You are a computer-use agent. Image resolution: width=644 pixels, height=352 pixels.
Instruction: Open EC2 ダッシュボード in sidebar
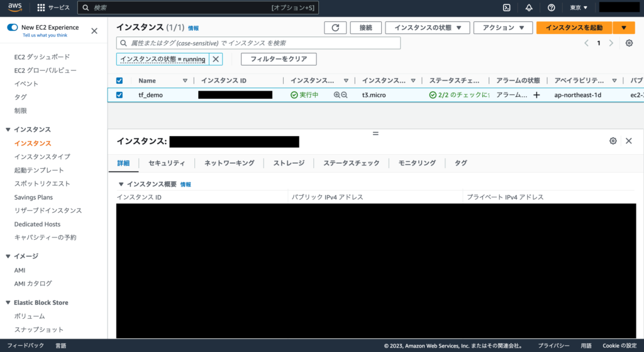(42, 57)
